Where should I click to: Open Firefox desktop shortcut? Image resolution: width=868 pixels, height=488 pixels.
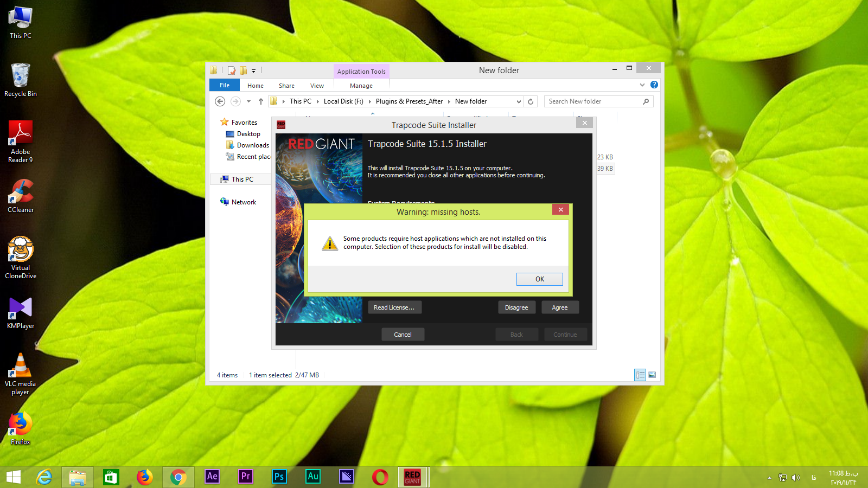click(21, 429)
